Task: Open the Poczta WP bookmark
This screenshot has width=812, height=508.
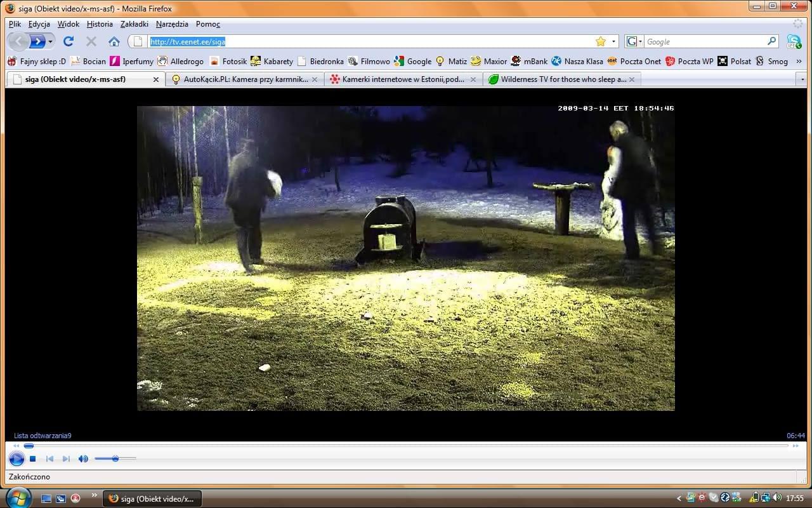Action: click(690, 62)
